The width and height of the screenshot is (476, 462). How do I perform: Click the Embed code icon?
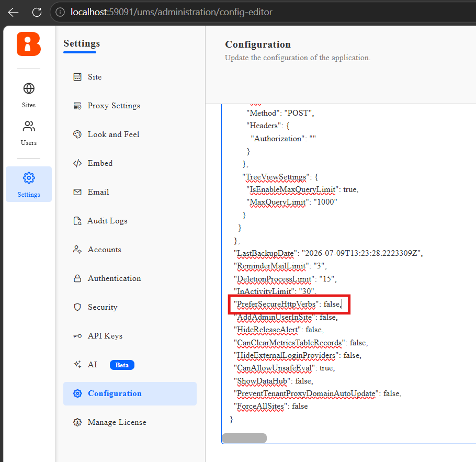click(77, 163)
